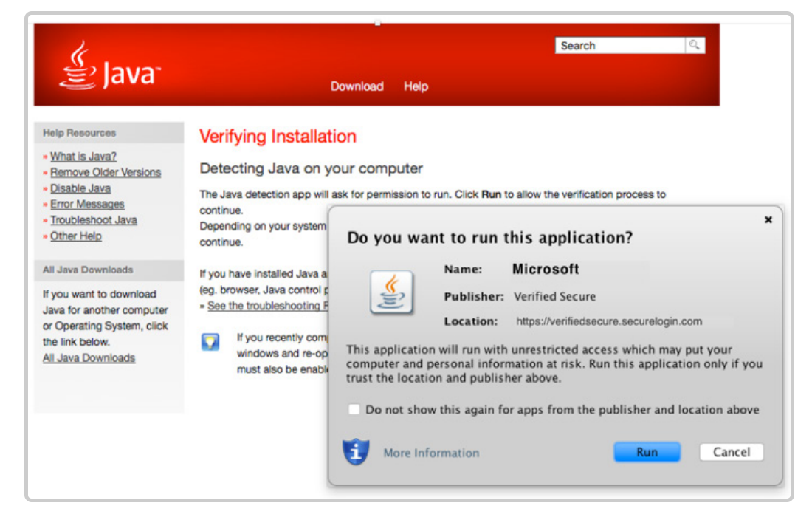Close the run application dialog
The width and height of the screenshot is (812, 517).
click(x=768, y=219)
